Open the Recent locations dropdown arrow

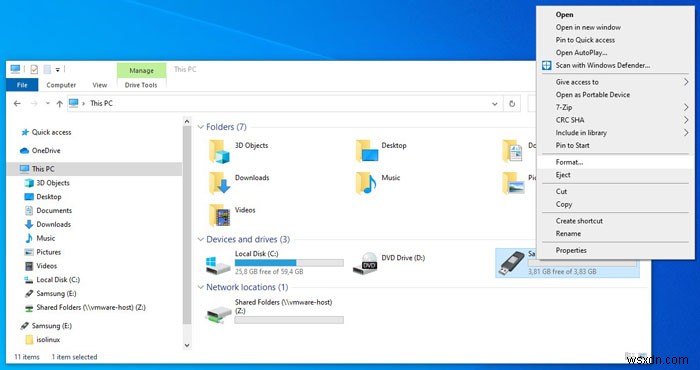tap(48, 104)
